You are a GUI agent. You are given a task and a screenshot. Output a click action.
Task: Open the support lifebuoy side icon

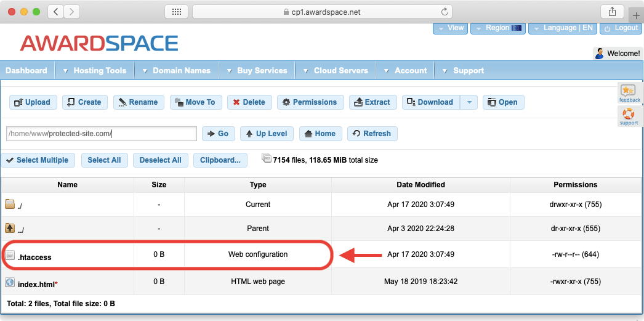coord(629,116)
